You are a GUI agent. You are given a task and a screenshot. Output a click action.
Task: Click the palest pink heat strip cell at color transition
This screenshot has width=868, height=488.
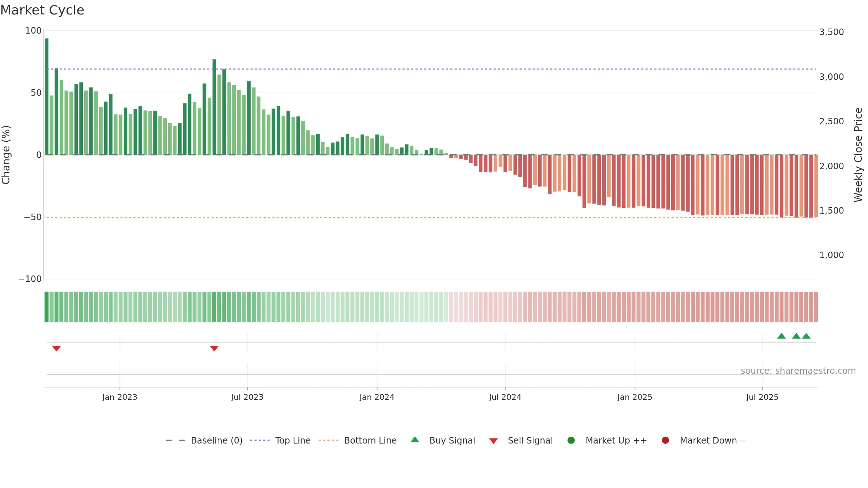pos(451,307)
